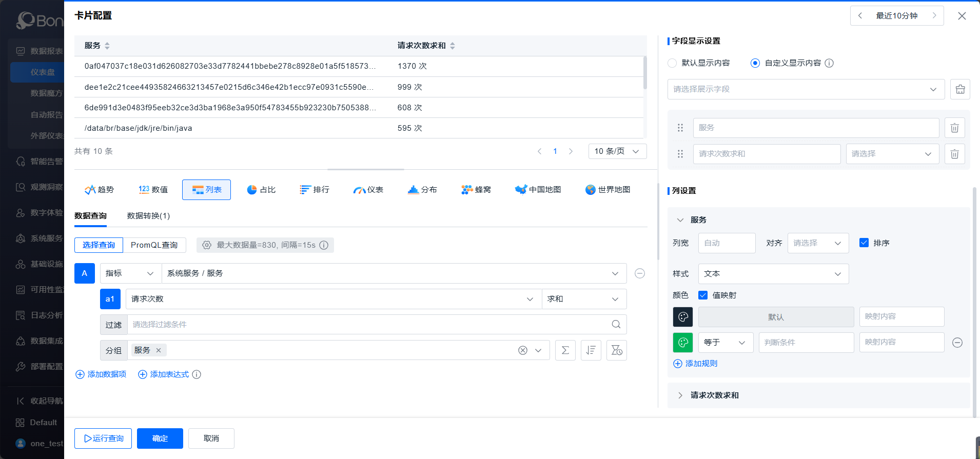Click the 运行查询 button

(x=103, y=438)
